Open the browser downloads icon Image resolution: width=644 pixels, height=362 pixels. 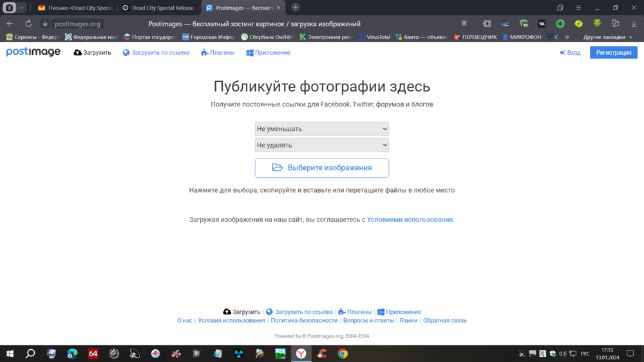point(634,24)
